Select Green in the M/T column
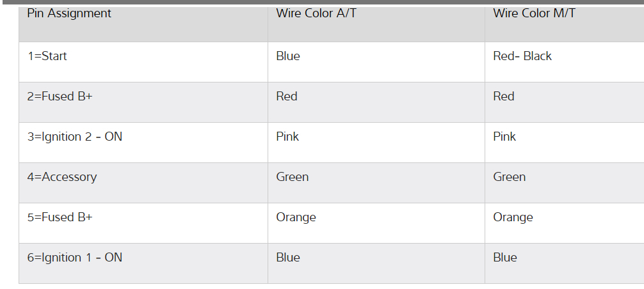This screenshot has width=644, height=289. click(510, 177)
